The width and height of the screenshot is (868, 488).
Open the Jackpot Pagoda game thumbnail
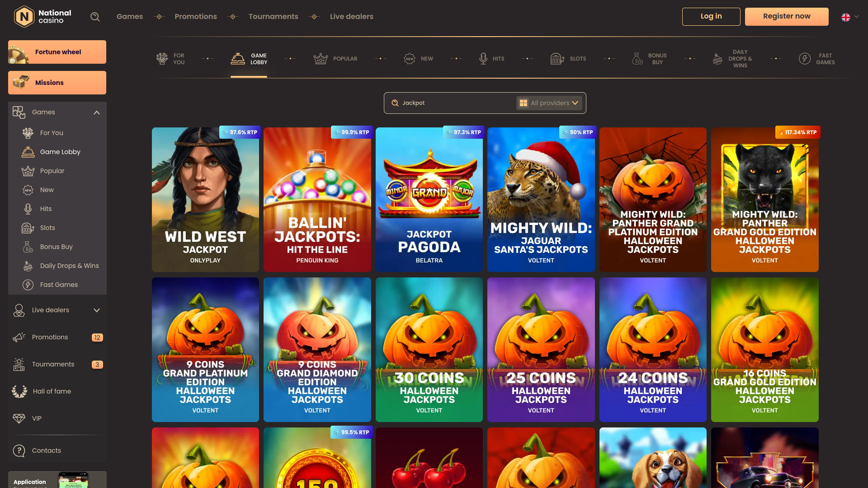[429, 199]
